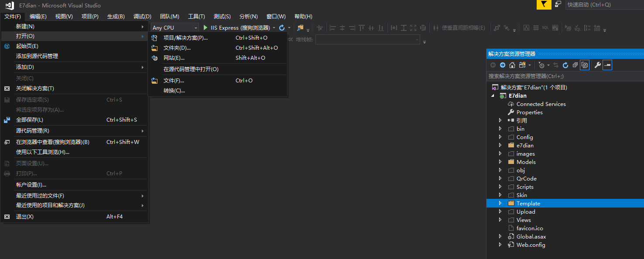Click the feedback flag icon in title bar
644x259 pixels.
pyautogui.click(x=544, y=4)
